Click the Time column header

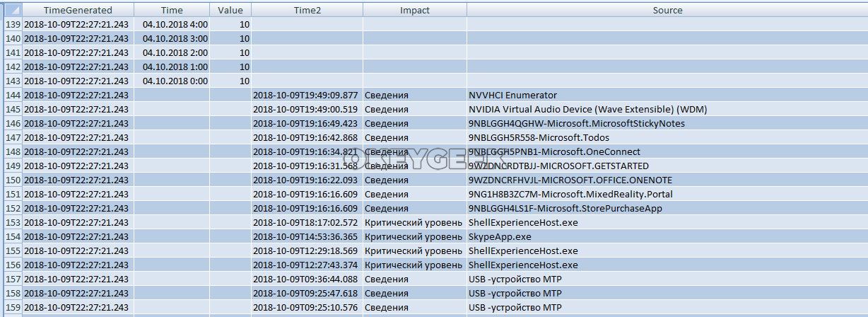point(172,11)
